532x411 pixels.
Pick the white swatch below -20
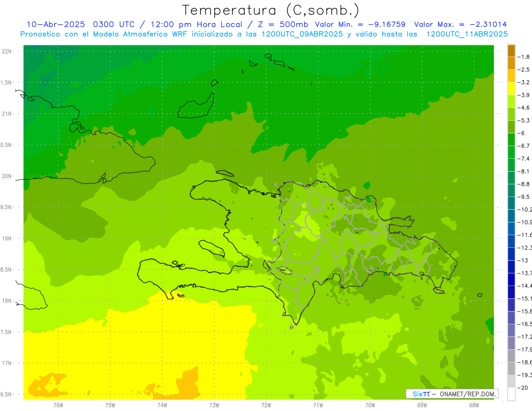point(511,394)
